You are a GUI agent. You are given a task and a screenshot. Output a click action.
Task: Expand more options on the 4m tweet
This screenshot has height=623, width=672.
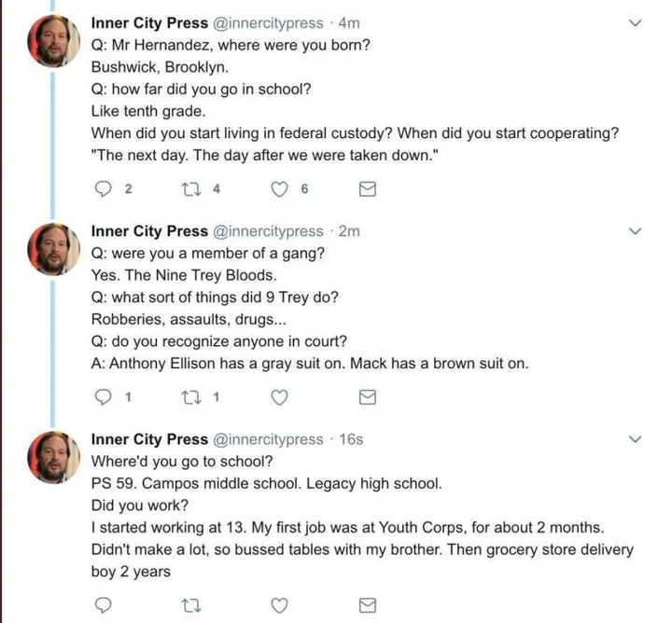pyautogui.click(x=636, y=22)
